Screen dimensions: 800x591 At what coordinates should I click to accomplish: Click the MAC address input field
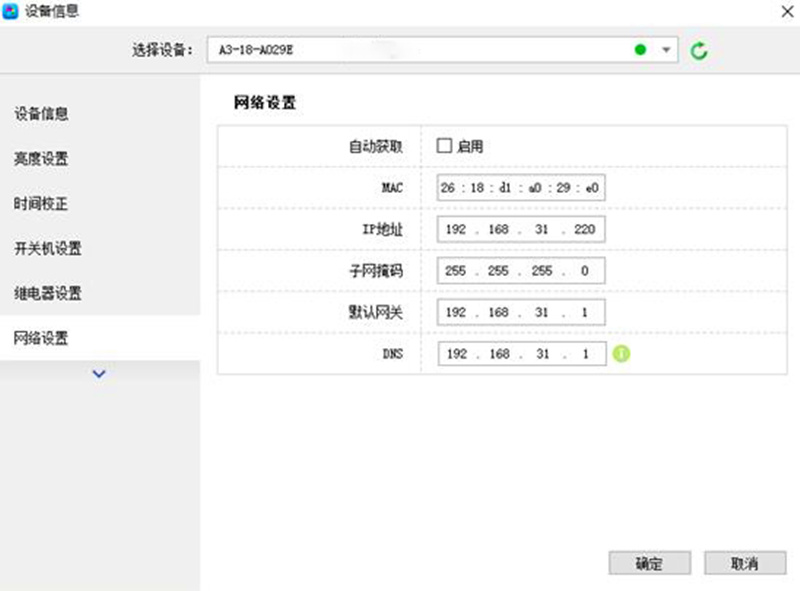521,188
